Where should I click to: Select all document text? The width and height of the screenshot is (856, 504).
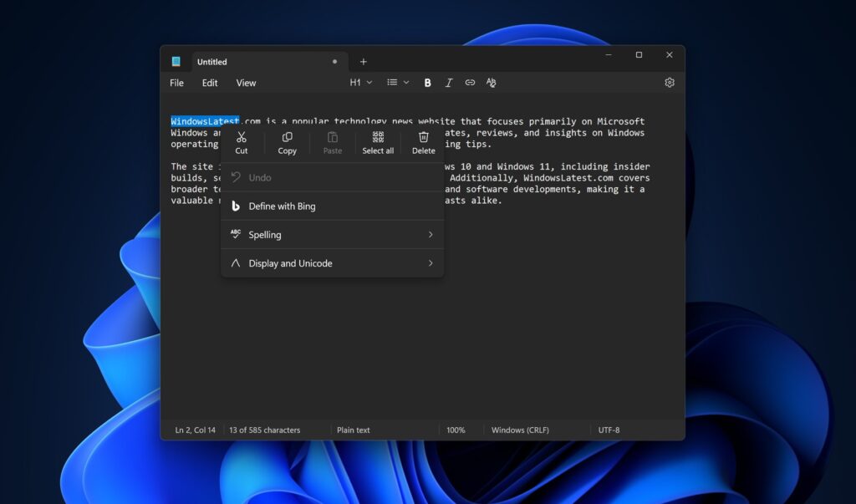click(x=378, y=142)
